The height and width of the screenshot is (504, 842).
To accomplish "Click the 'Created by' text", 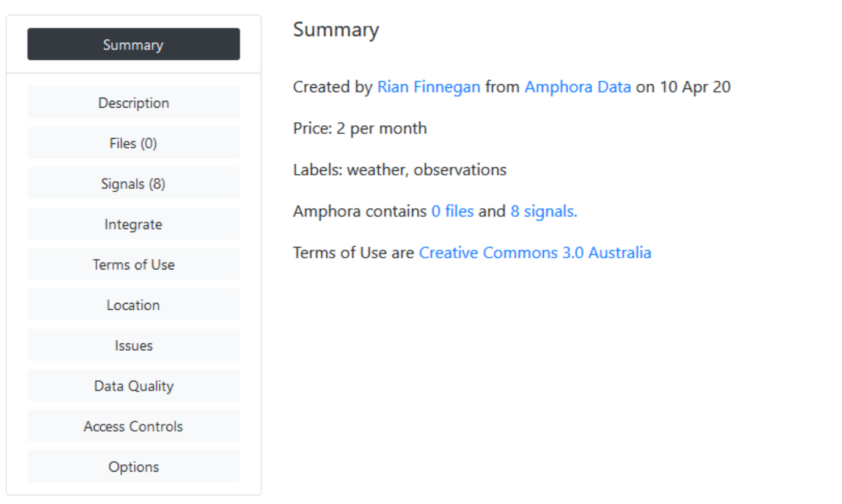I will tap(332, 87).
